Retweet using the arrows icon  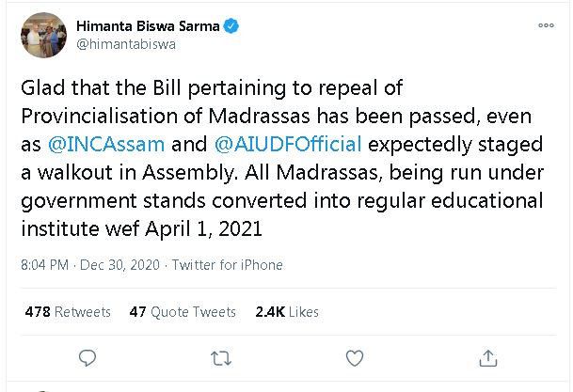(x=220, y=358)
